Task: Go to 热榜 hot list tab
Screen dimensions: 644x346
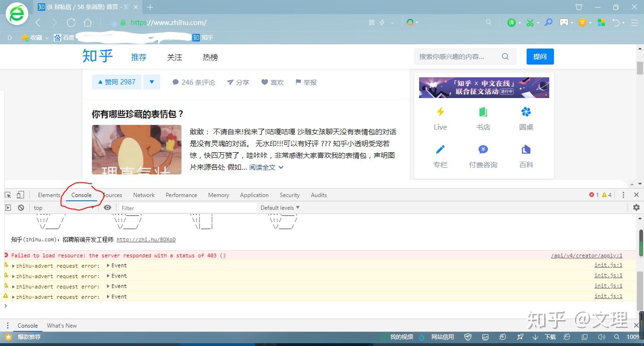Action: [x=210, y=57]
